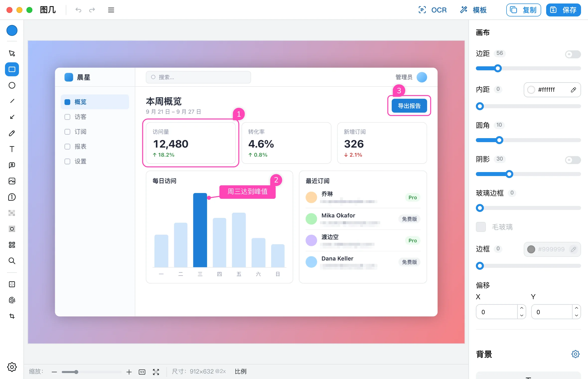The width and height of the screenshot is (588, 379).
Task: Click the eyedropper next to #ffffff
Action: point(573,90)
